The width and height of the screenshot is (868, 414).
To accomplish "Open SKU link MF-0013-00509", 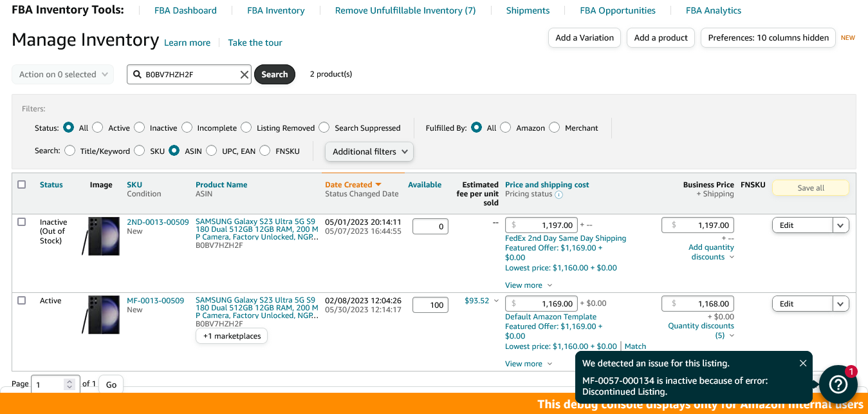I will click(156, 301).
